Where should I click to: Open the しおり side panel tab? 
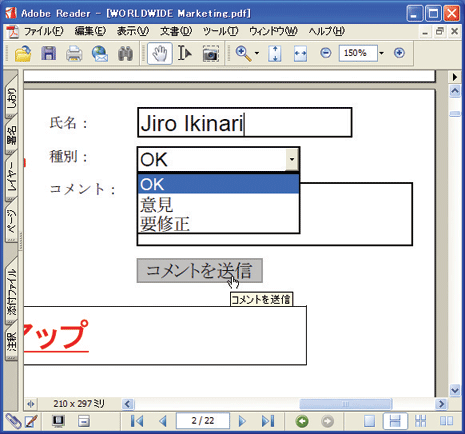tap(12, 97)
